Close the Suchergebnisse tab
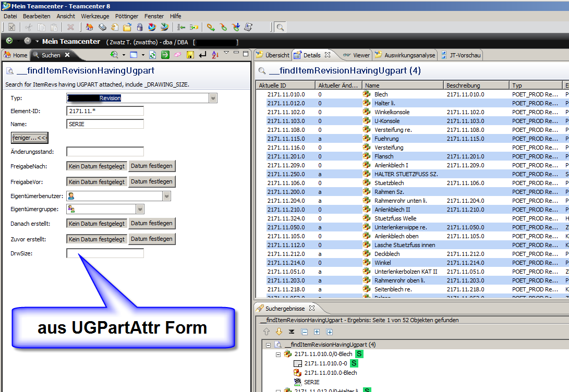Screen dimensions: 569x392 tap(312, 308)
